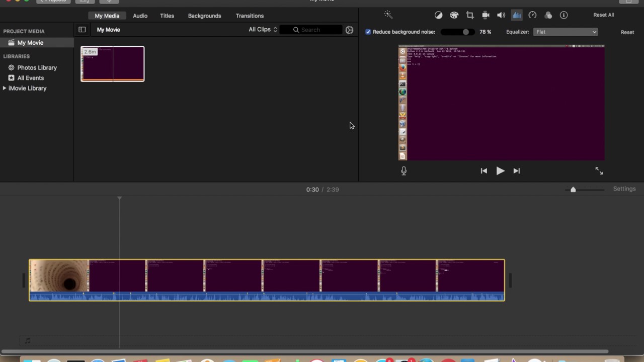This screenshot has width=644, height=362.
Task: Open the volume adjustment tool
Action: coord(501,15)
